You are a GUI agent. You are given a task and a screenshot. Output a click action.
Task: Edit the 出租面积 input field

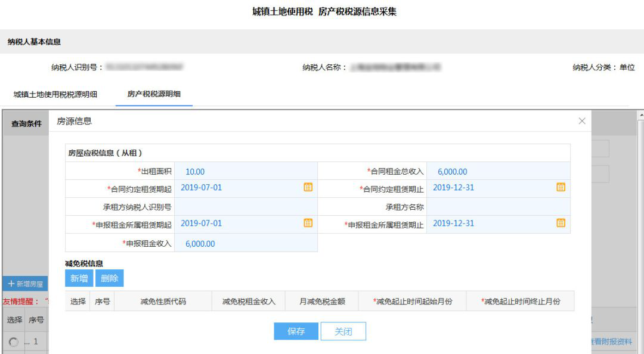(239, 171)
